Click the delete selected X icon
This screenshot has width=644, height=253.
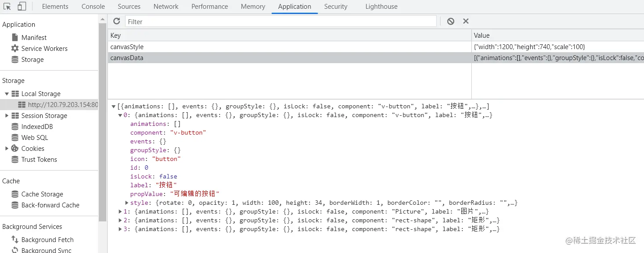pyautogui.click(x=466, y=21)
